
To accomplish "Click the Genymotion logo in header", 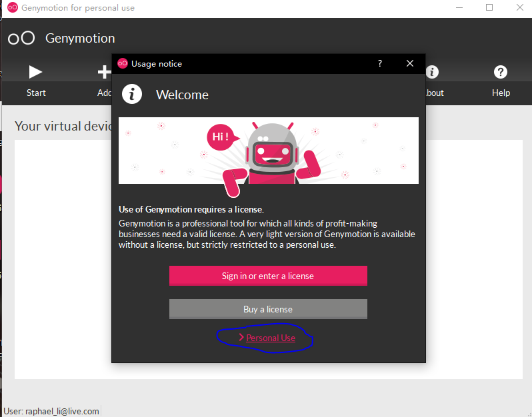I will [x=21, y=39].
